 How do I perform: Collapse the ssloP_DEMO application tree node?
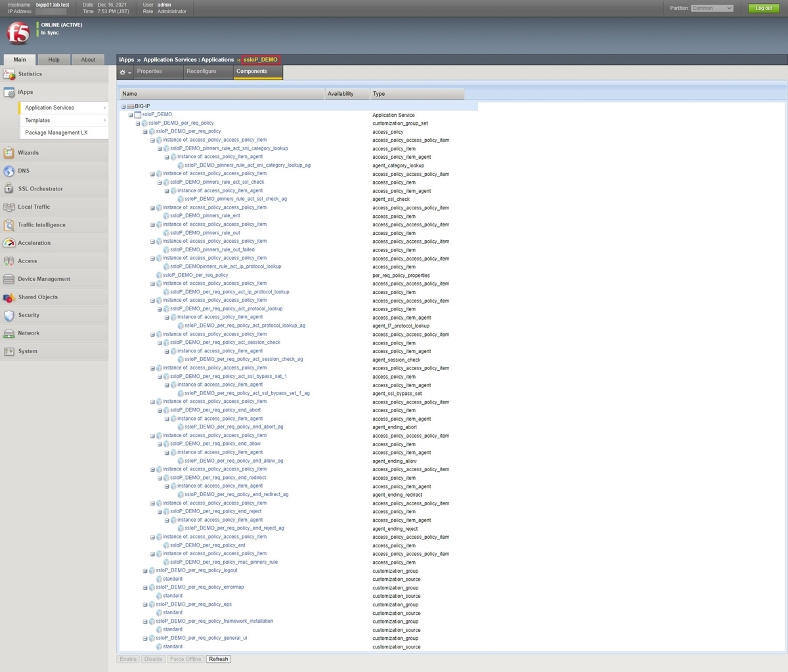[x=130, y=114]
